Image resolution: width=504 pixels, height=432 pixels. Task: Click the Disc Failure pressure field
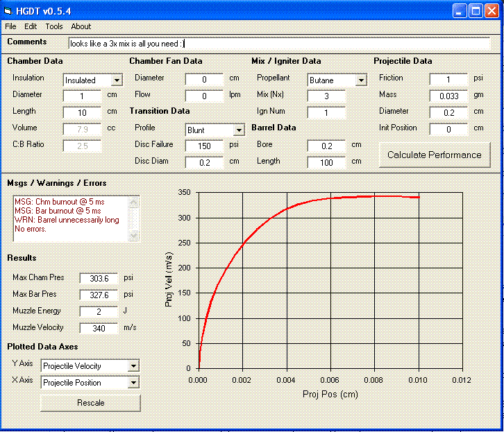pyautogui.click(x=204, y=146)
